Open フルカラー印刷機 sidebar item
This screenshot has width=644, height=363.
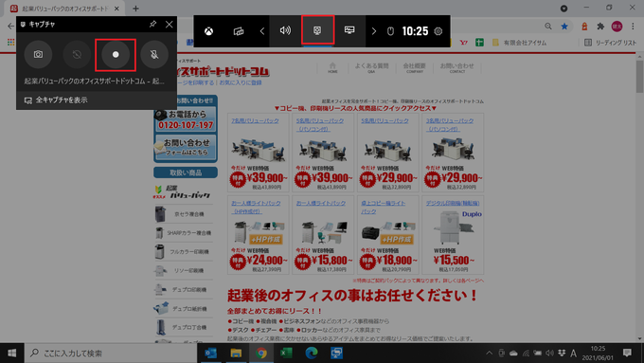click(183, 251)
